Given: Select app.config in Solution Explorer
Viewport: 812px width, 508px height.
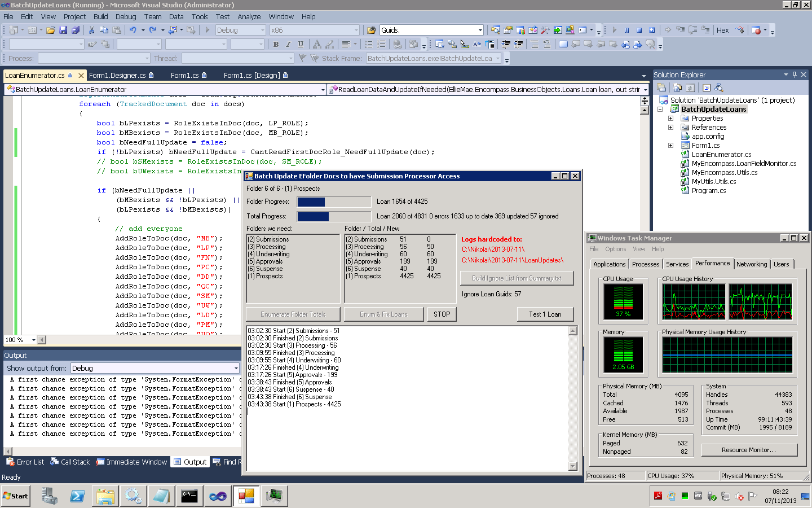Looking at the screenshot, I should click(x=708, y=136).
